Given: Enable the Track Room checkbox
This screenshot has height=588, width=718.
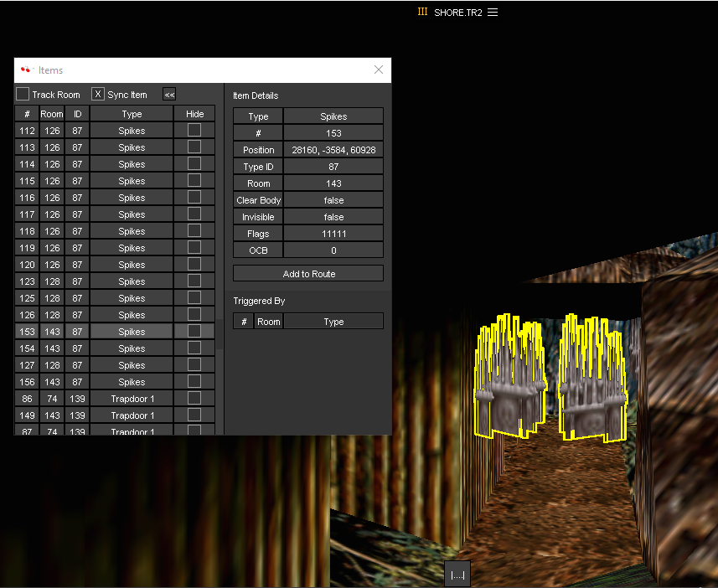Looking at the screenshot, I should tap(22, 94).
